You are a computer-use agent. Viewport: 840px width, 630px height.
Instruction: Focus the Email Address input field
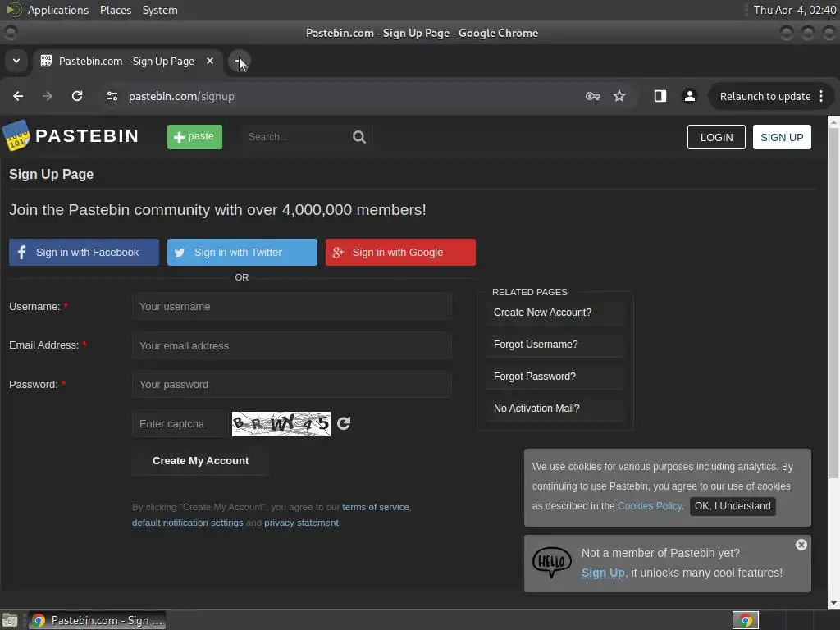[x=292, y=345]
